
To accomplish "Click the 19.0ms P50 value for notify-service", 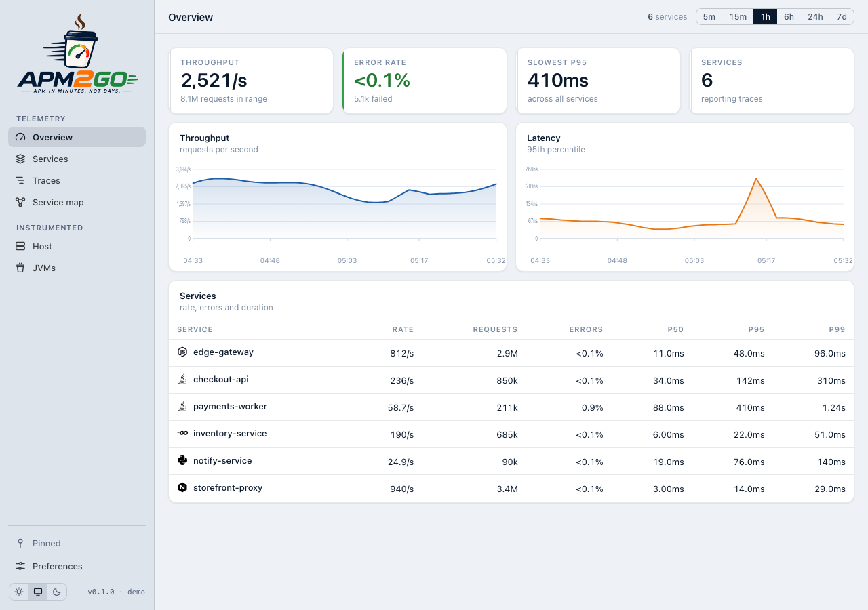I will [x=669, y=462].
